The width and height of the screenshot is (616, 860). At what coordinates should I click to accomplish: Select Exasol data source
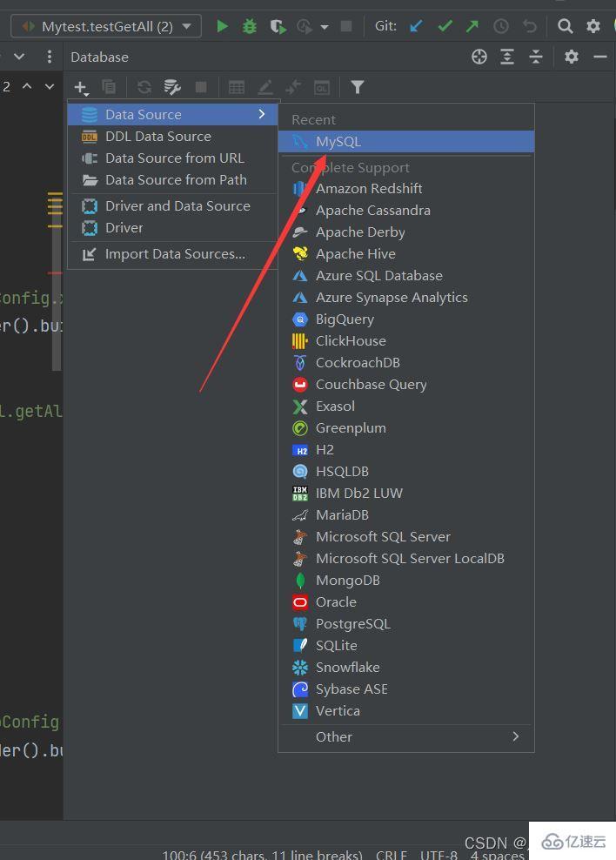(406, 406)
